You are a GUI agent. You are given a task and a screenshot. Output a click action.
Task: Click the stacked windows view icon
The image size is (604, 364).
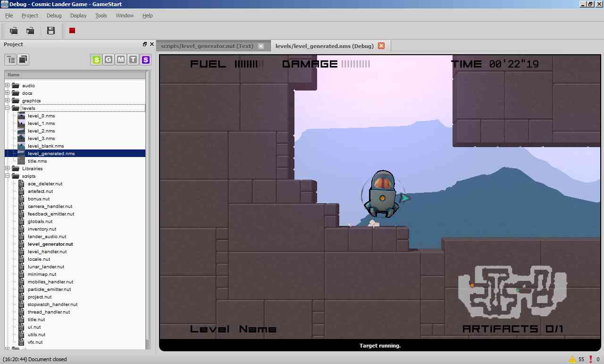coord(23,59)
